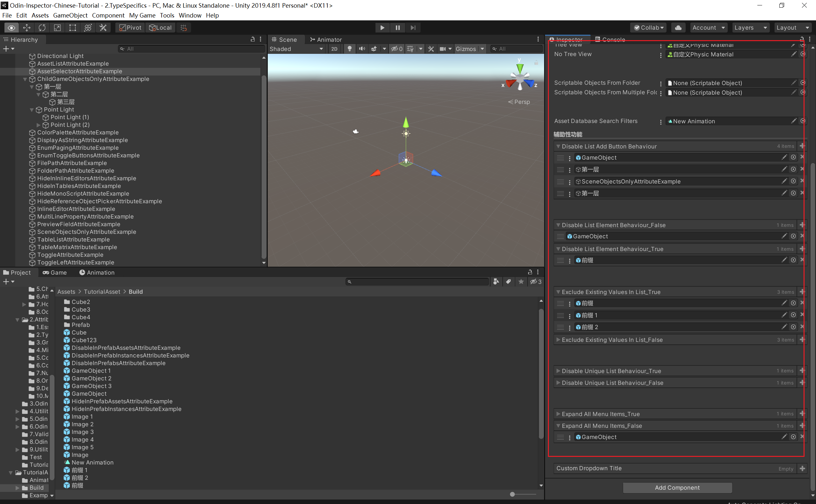The height and width of the screenshot is (504, 816).
Task: Toggle scene grid visibility
Action: (x=410, y=49)
